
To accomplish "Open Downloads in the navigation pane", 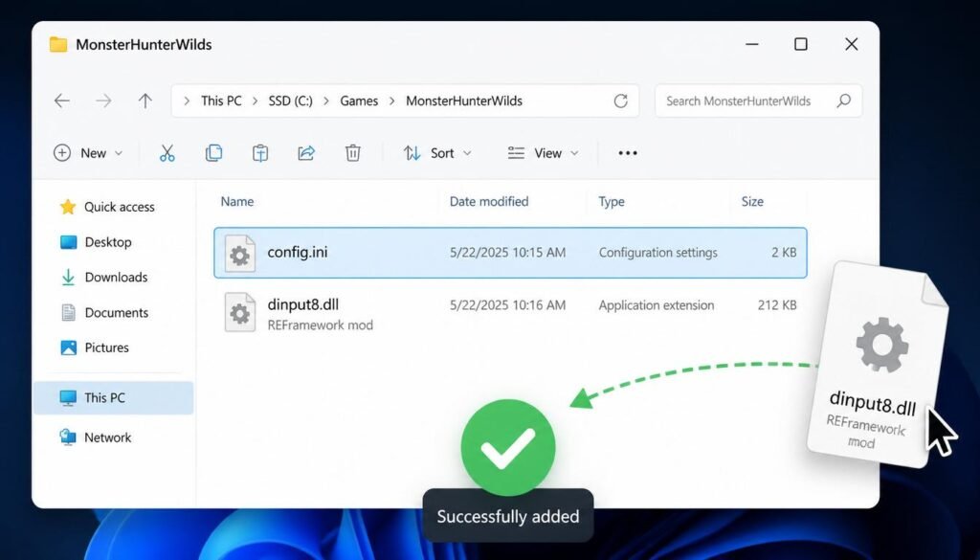I will (103, 277).
